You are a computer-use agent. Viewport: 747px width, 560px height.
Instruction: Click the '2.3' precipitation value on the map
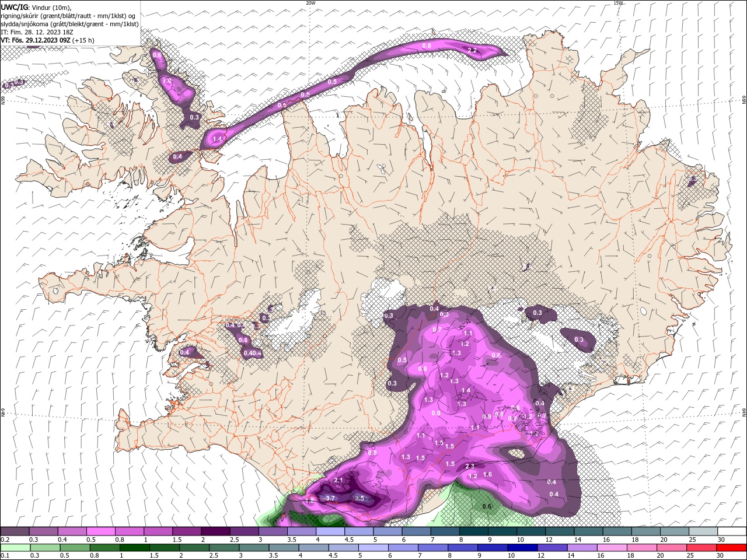470,466
